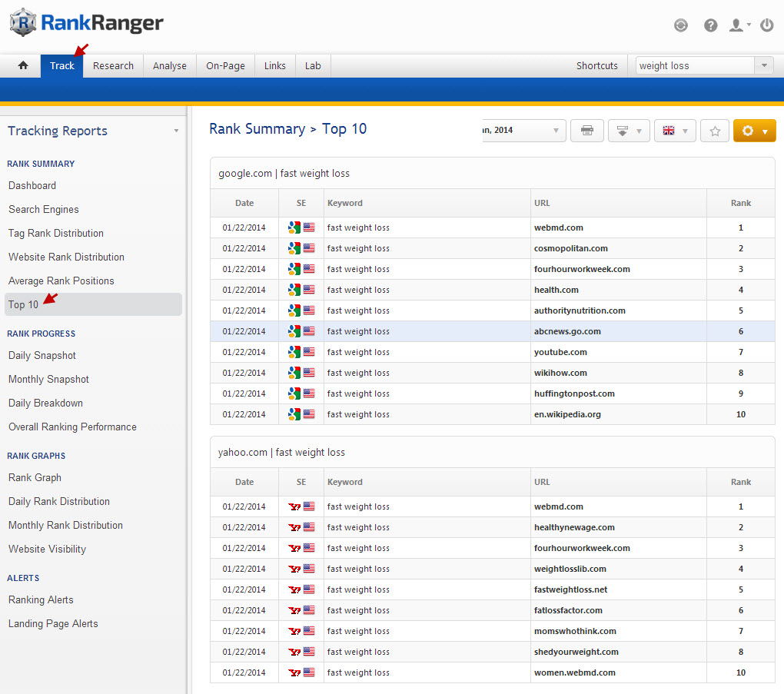Viewport: 784px width, 694px height.
Task: Open the On-Page tab
Action: (x=225, y=66)
